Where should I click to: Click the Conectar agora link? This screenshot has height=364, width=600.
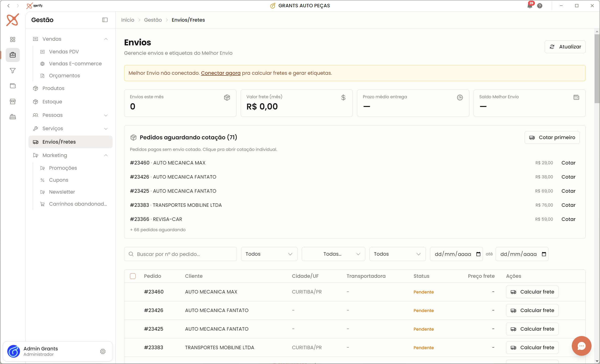coord(221,73)
